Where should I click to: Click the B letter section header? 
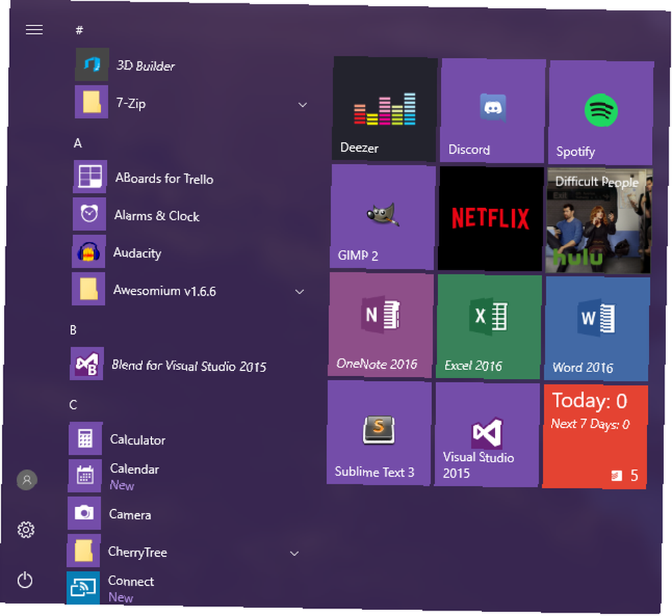(73, 330)
